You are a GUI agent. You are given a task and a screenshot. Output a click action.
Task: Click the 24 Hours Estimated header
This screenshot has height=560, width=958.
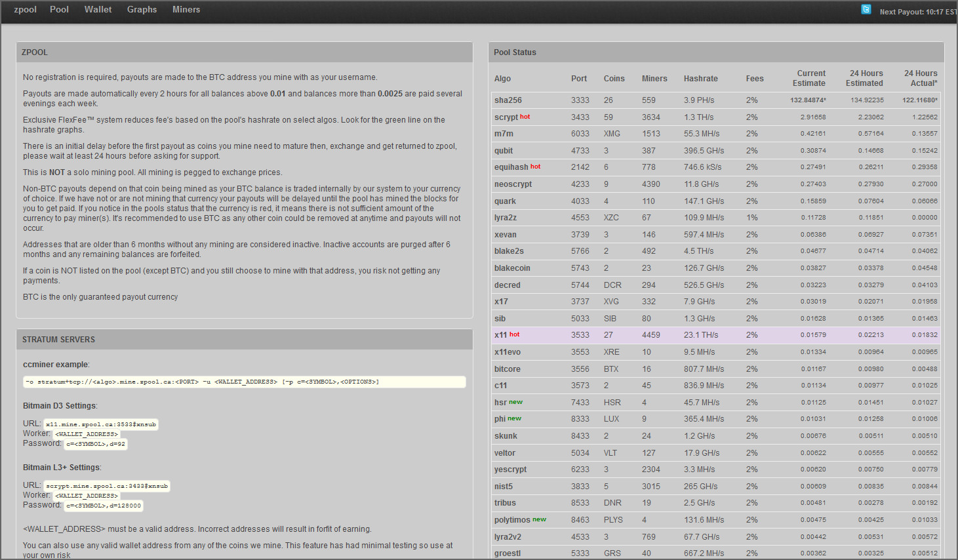[864, 78]
